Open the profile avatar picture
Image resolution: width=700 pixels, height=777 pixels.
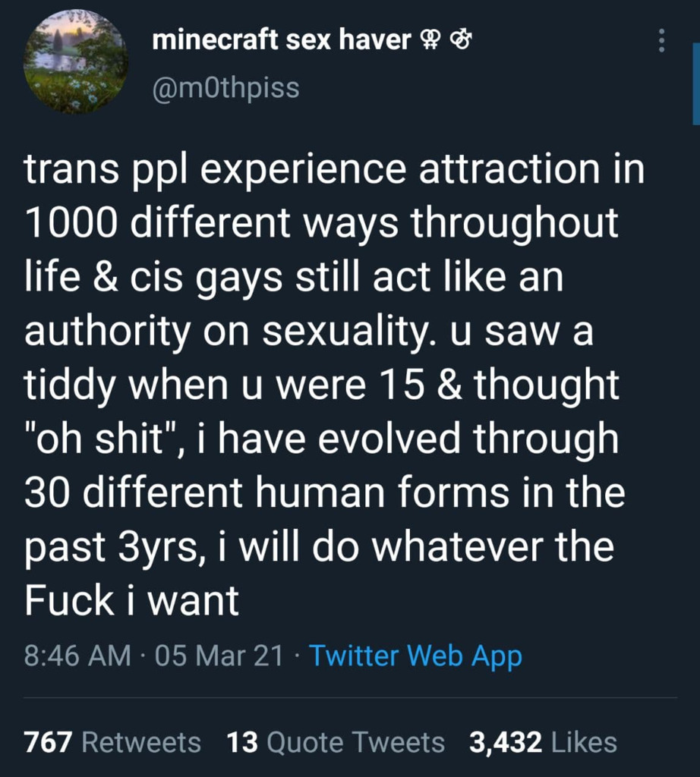pyautogui.click(x=76, y=62)
